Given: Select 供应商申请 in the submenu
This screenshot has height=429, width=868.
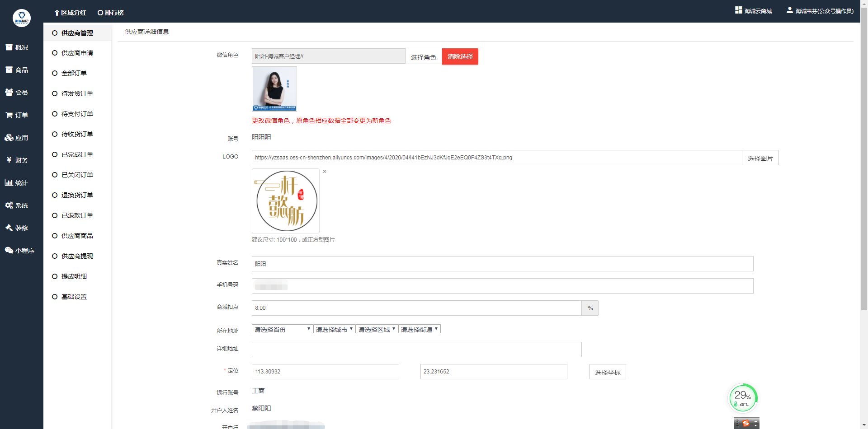Looking at the screenshot, I should pos(77,53).
